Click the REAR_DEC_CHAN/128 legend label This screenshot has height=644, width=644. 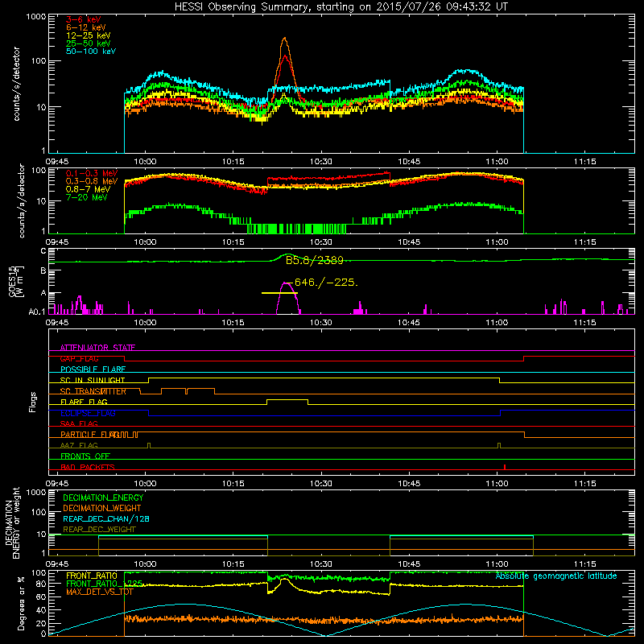point(106,518)
